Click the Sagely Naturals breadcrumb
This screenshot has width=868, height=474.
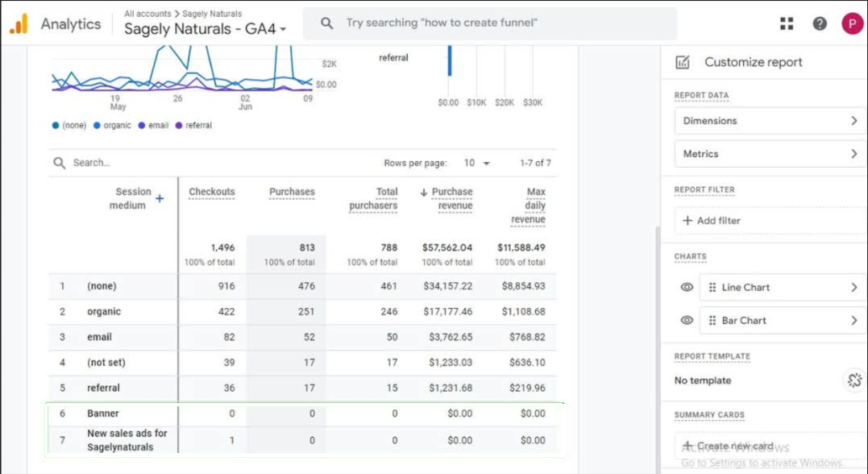click(x=212, y=13)
